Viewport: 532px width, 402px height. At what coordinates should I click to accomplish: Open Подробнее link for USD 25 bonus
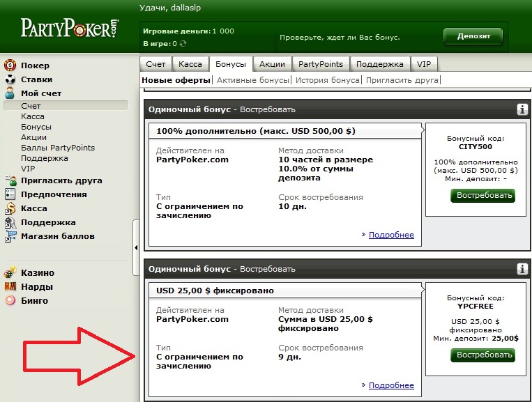tap(391, 385)
